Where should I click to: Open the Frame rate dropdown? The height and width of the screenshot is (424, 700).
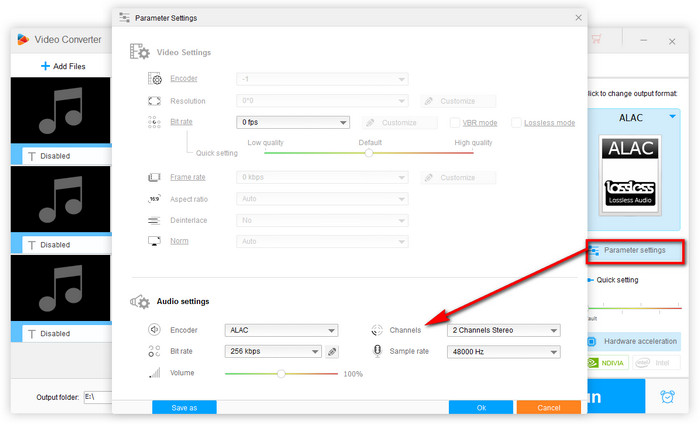[x=322, y=177]
